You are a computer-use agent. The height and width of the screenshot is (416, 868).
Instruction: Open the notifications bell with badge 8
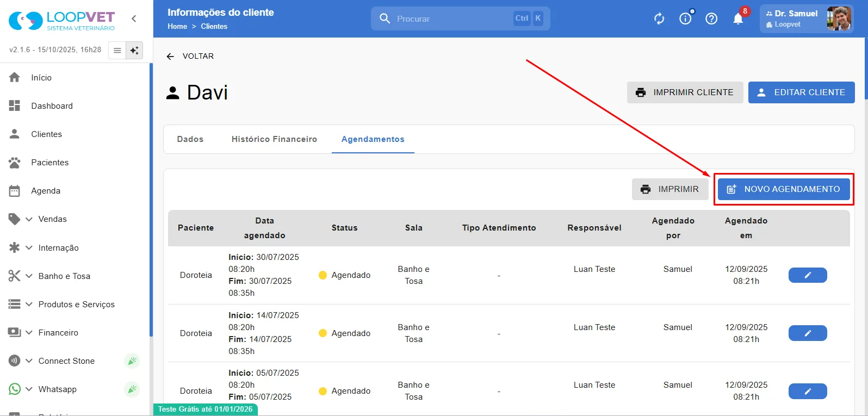[x=738, y=18]
